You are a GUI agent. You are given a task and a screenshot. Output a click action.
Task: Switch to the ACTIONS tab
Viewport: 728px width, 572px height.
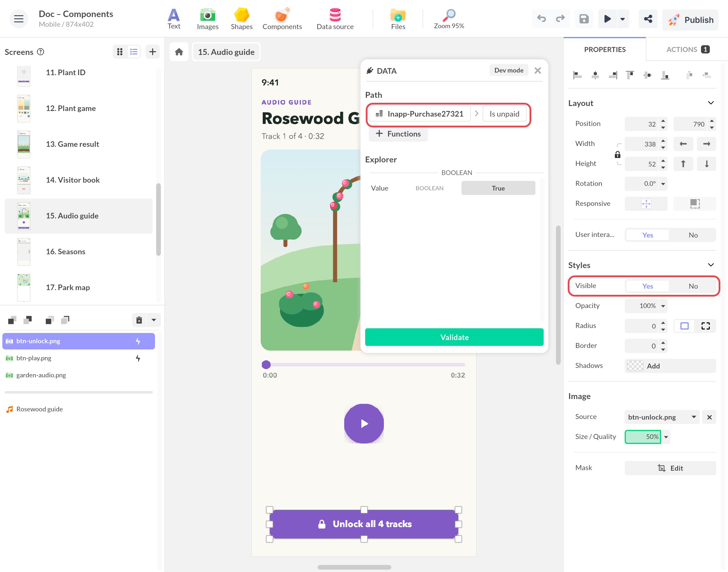click(x=687, y=49)
